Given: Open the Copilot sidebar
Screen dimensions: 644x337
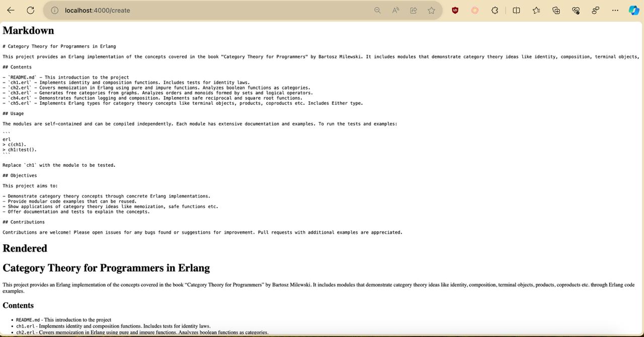Looking at the screenshot, I should pyautogui.click(x=634, y=10).
